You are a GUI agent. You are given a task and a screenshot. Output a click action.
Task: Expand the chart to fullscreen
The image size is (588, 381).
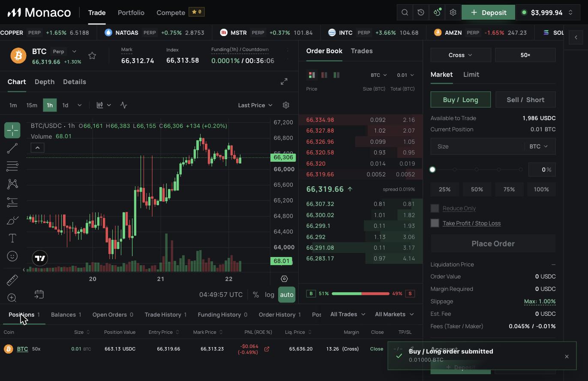tap(284, 82)
